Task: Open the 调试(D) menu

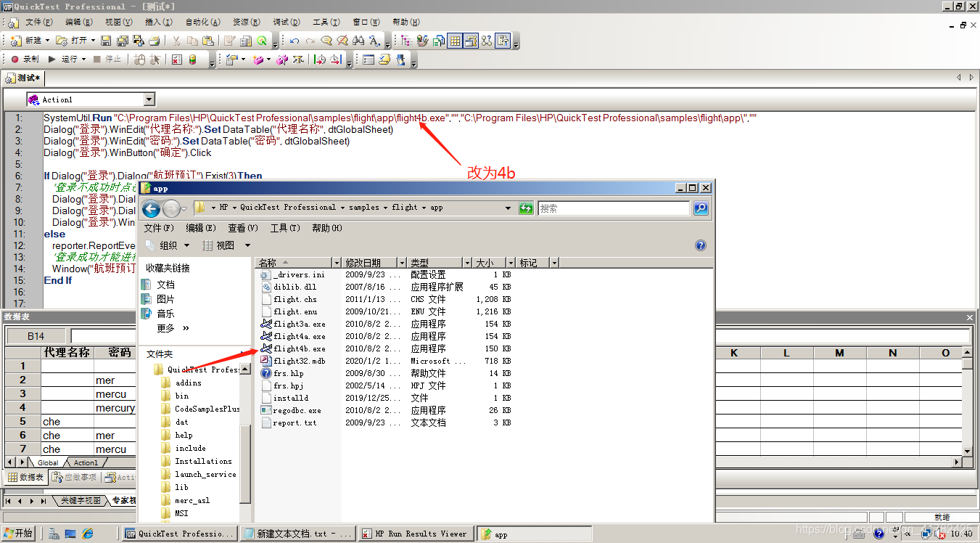Action: pyautogui.click(x=287, y=23)
